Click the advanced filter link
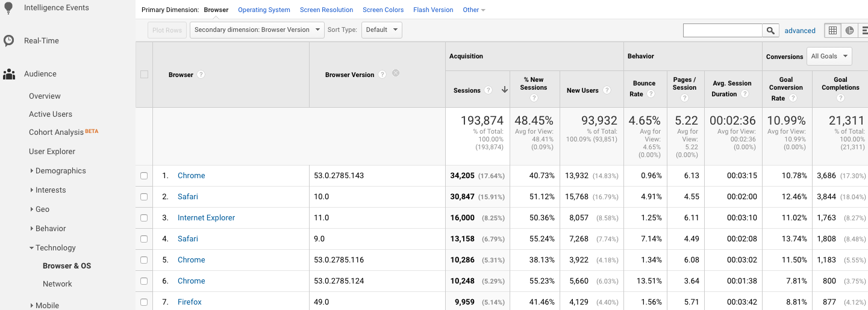This screenshot has height=310, width=868. pyautogui.click(x=800, y=31)
